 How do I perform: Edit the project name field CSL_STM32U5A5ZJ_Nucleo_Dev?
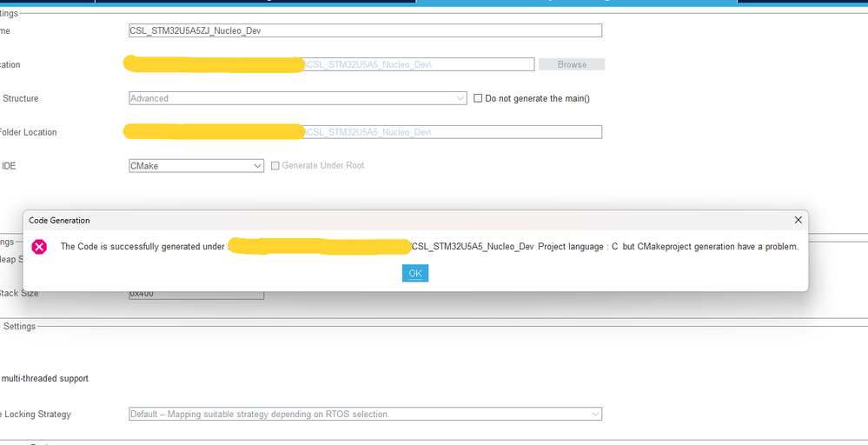365,30
